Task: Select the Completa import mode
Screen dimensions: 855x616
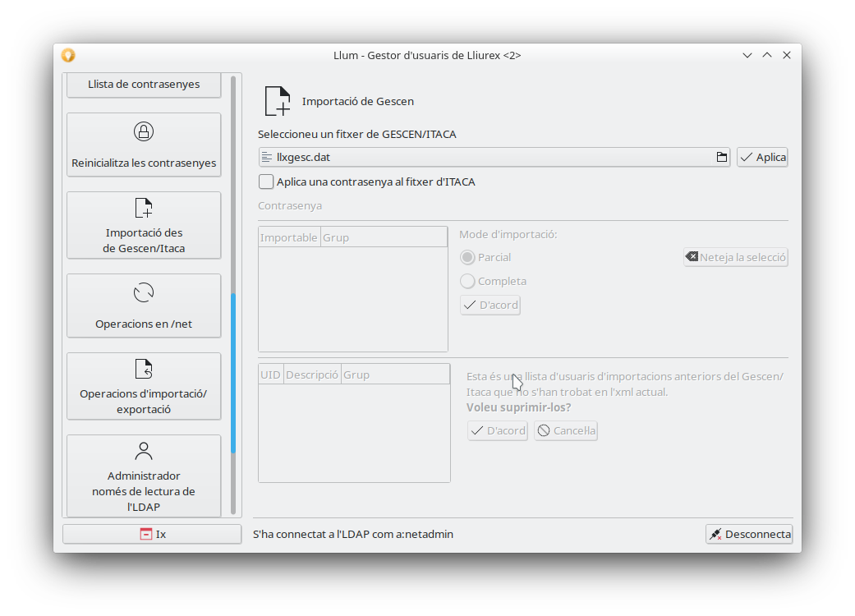Action: 467,281
